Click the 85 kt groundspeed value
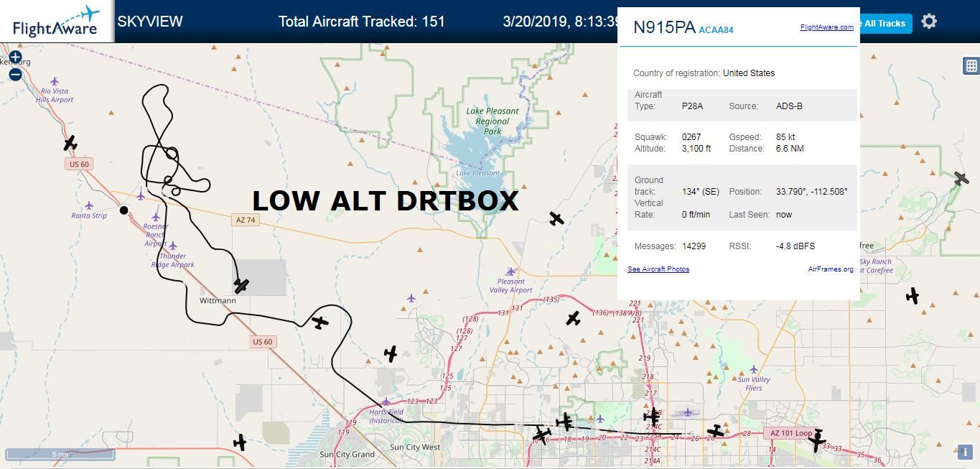 [785, 137]
